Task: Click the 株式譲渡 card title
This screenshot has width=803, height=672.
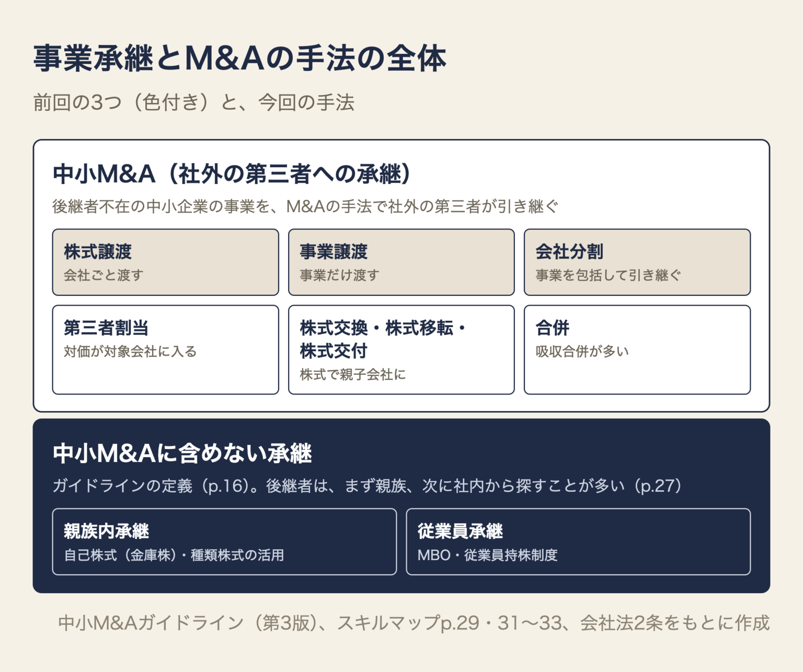Action: pyautogui.click(x=98, y=252)
